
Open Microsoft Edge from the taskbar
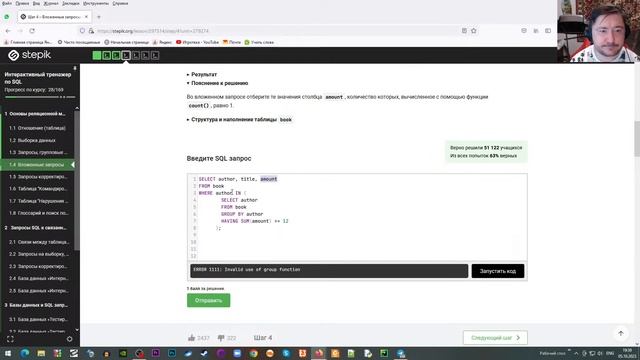click(25, 353)
